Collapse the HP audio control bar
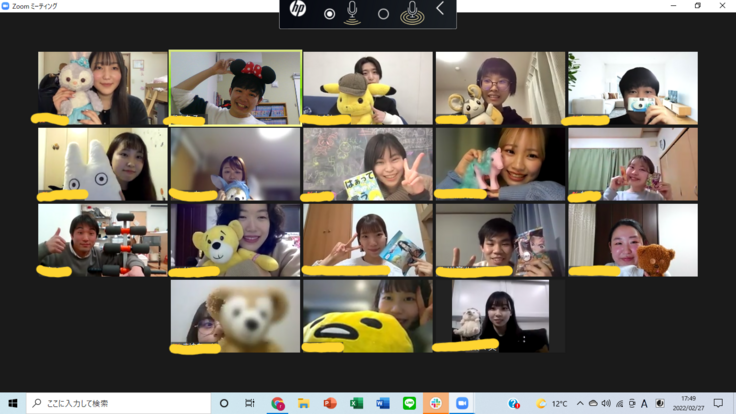This screenshot has height=414, width=736. [x=440, y=10]
